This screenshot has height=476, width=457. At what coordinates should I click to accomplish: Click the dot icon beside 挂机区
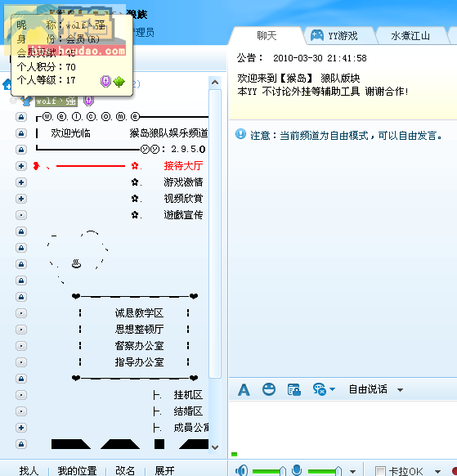pos(21,395)
